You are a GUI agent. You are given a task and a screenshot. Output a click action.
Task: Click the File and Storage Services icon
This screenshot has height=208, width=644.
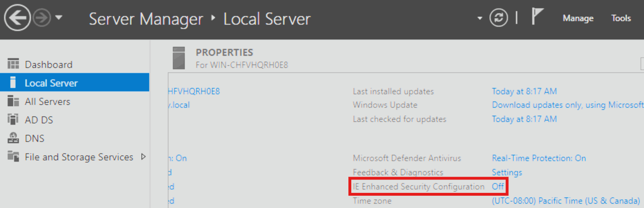pos(13,157)
